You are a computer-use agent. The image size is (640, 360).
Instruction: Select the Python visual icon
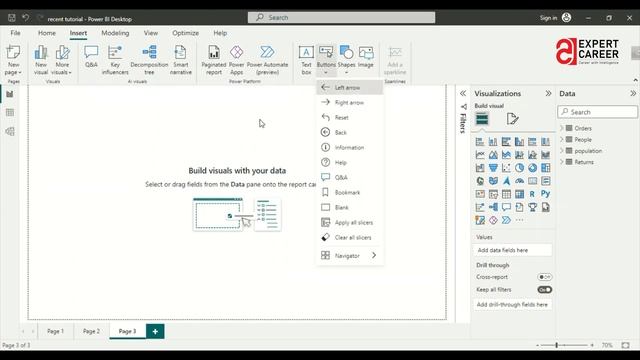545,194
